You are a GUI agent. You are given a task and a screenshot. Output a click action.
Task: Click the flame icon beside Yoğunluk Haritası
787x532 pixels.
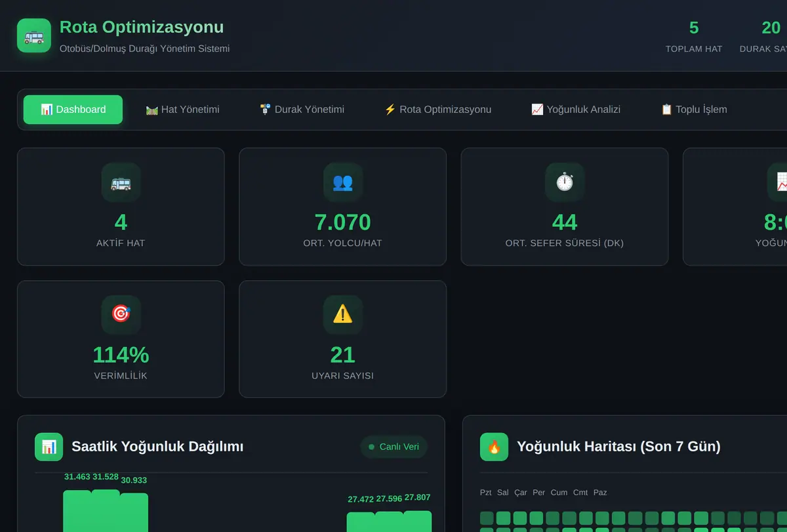(x=494, y=447)
